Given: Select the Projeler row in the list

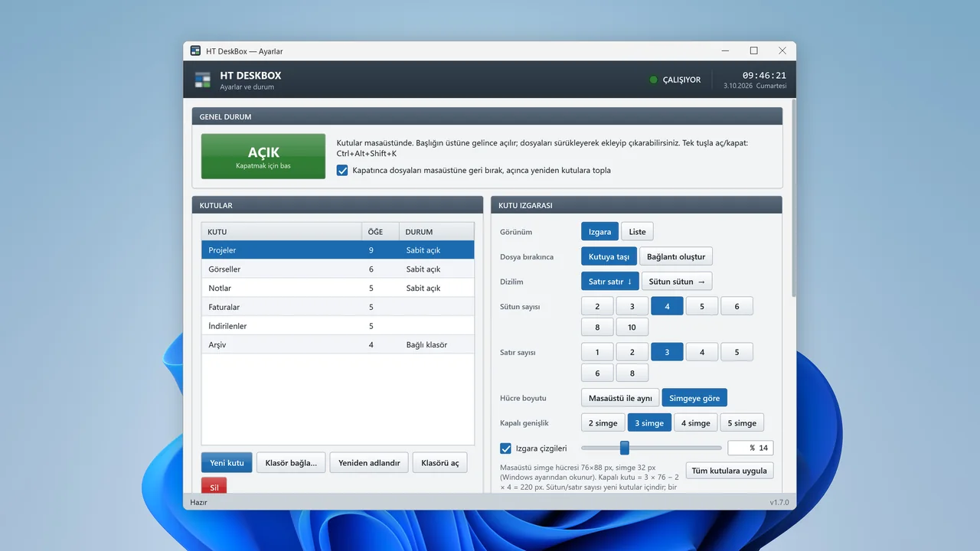Looking at the screenshot, I should [x=338, y=250].
